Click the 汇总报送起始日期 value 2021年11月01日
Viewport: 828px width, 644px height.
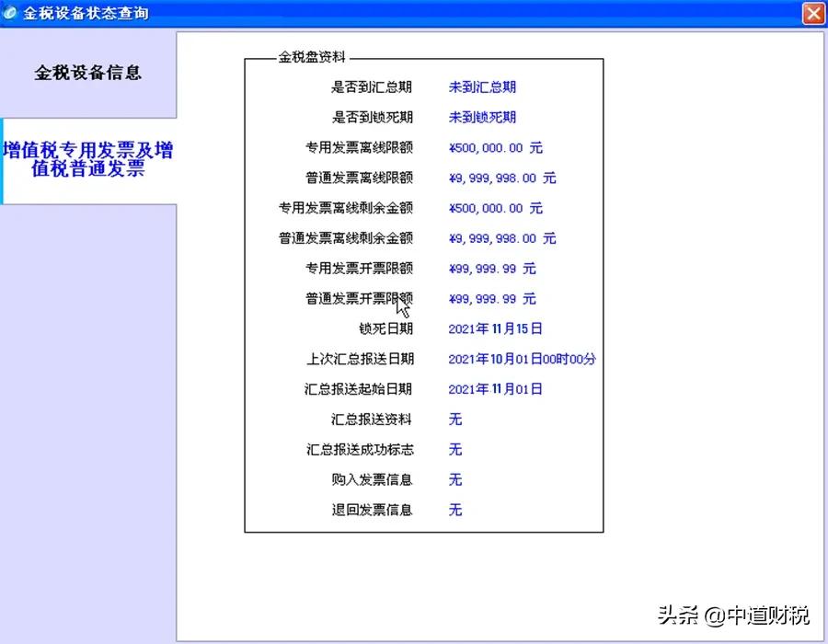pyautogui.click(x=497, y=388)
